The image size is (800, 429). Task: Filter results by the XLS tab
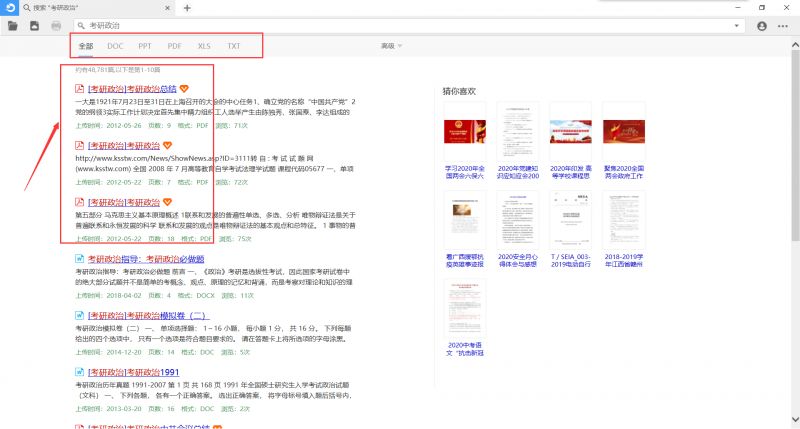tap(204, 46)
